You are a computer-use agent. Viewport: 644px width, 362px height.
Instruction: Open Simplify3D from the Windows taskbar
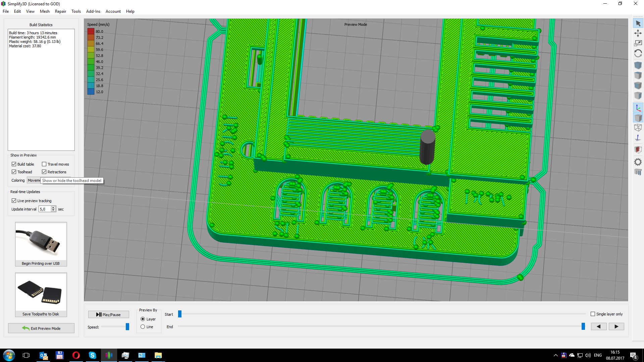point(109,355)
